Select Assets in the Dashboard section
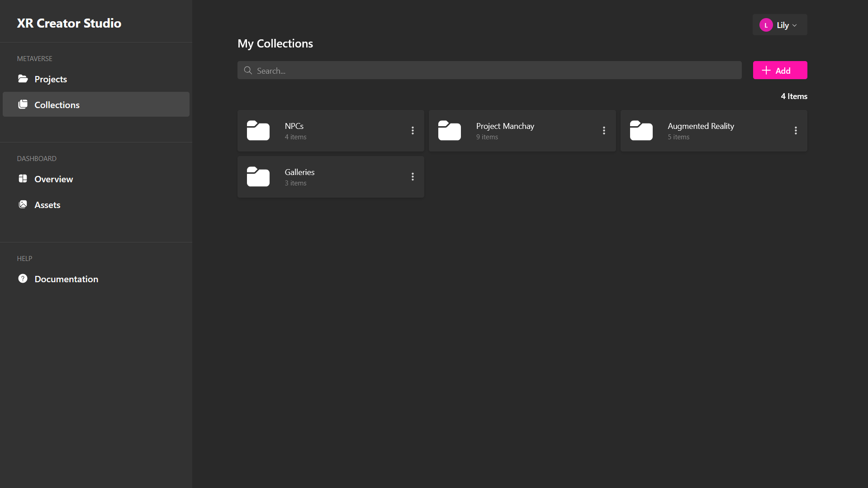This screenshot has width=868, height=488. click(x=47, y=205)
